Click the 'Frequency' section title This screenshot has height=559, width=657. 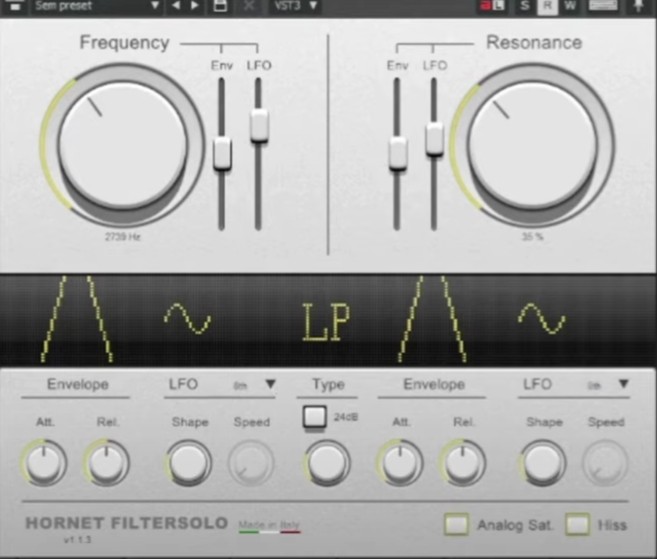(x=124, y=43)
